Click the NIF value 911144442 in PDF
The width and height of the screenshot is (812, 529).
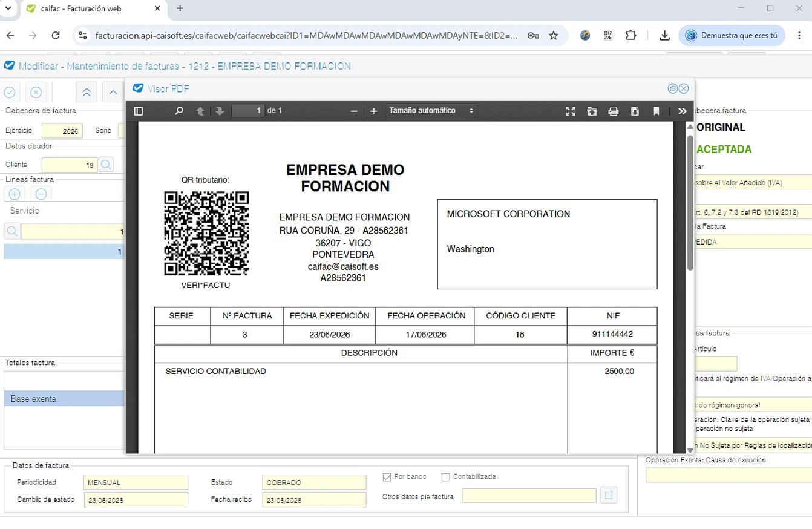pyautogui.click(x=612, y=334)
